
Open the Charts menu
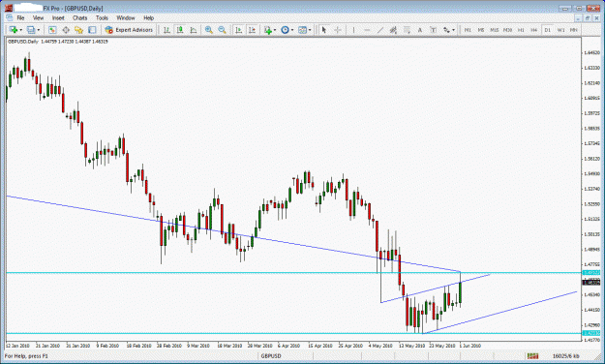point(80,17)
